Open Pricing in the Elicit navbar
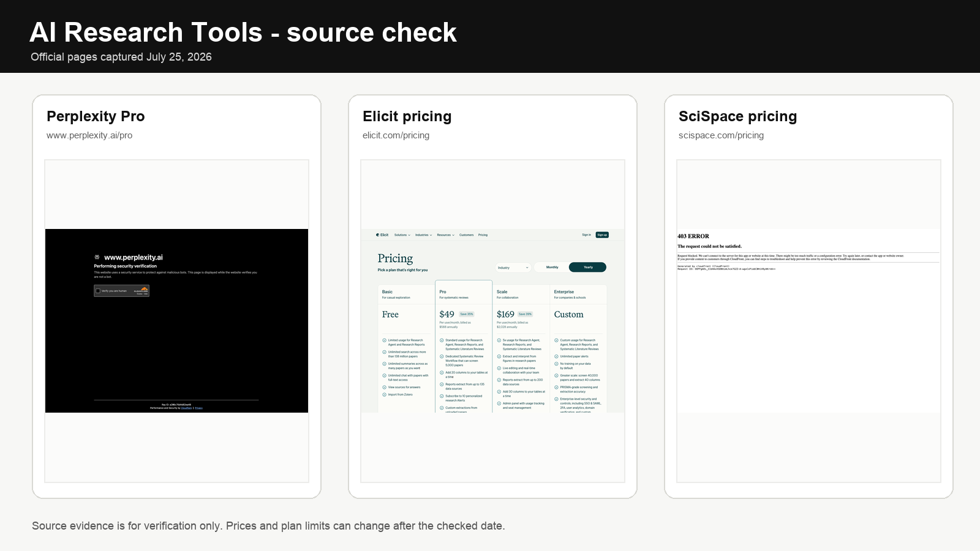Viewport: 980px width, 551px height. tap(483, 235)
